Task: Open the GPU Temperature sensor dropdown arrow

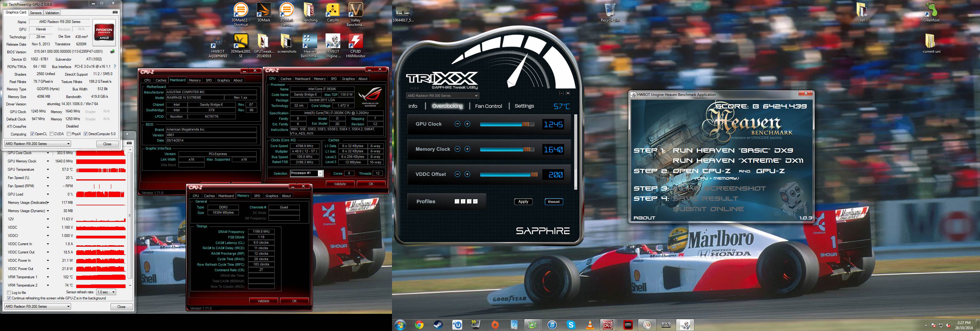Action: [x=48, y=169]
